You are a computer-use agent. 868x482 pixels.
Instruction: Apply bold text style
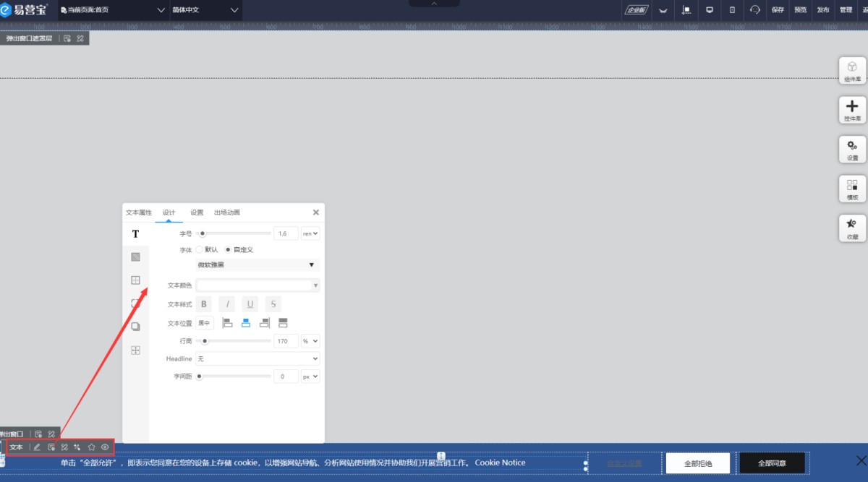coord(204,304)
